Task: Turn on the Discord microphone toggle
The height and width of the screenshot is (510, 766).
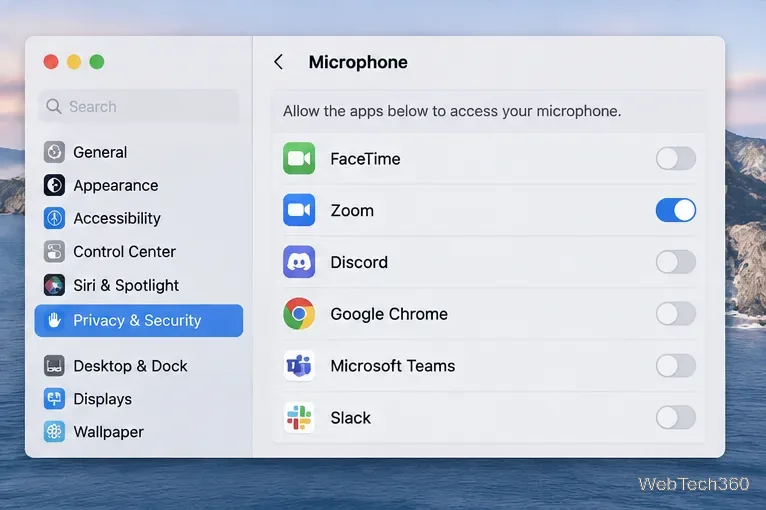Action: 676,262
